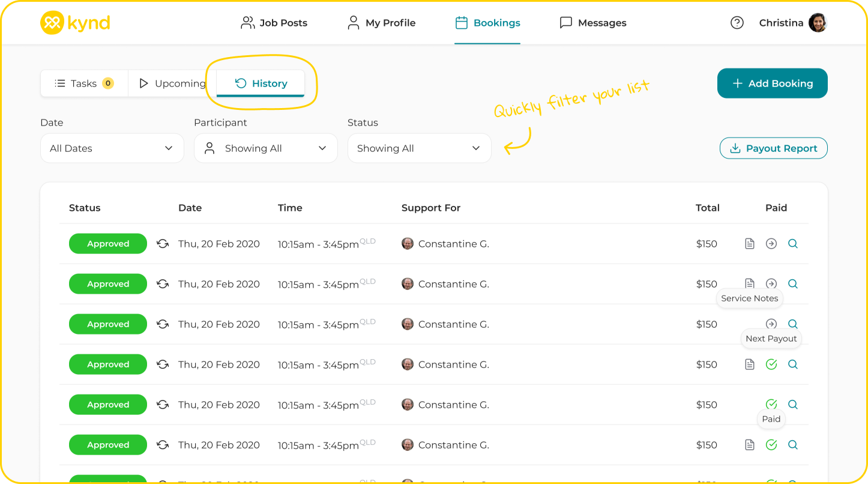Screen dimensions: 868x484
Task: Click the Kynd logo
Action: click(x=75, y=23)
